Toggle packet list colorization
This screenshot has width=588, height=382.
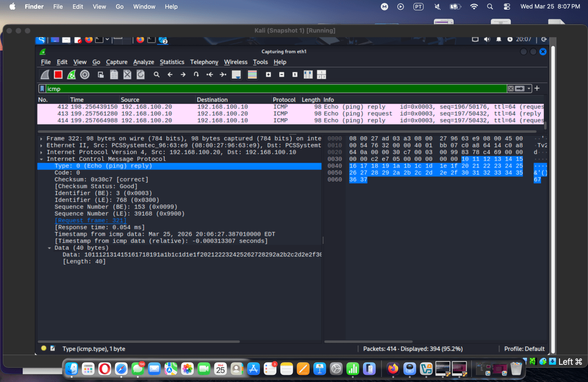tap(252, 75)
